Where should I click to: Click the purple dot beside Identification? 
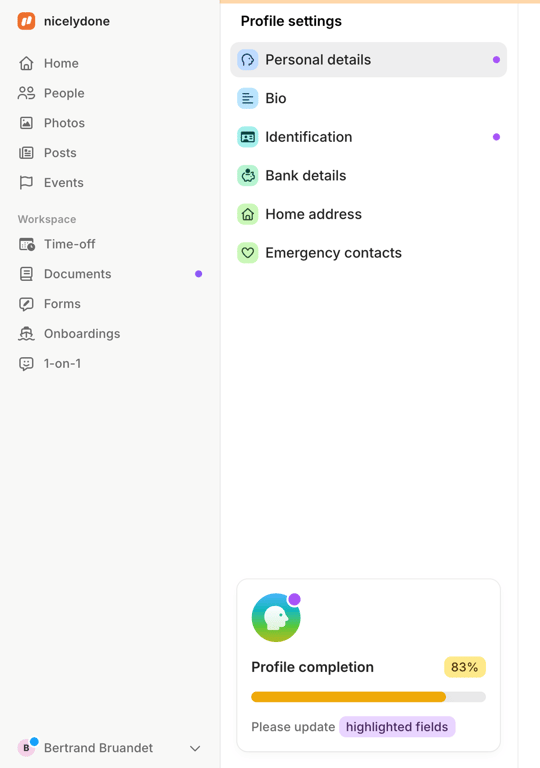(x=496, y=137)
